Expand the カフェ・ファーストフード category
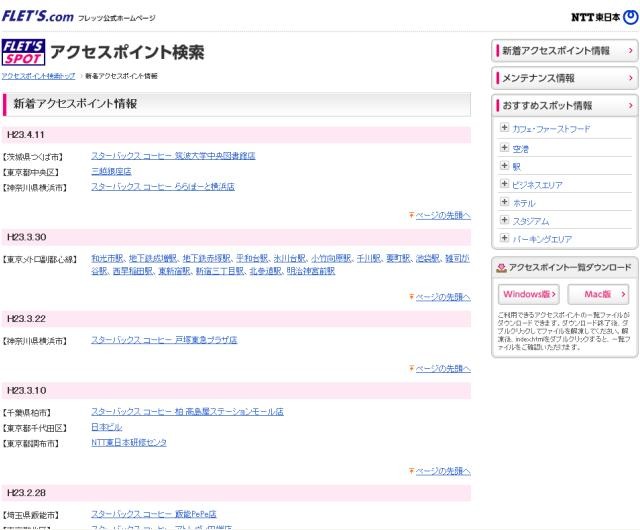The height and width of the screenshot is (530, 640). point(504,128)
